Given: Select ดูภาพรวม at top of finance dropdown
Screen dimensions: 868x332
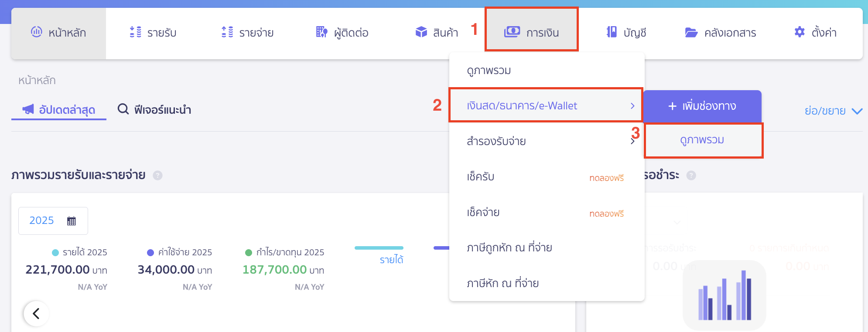Looking at the screenshot, I should coord(547,71).
